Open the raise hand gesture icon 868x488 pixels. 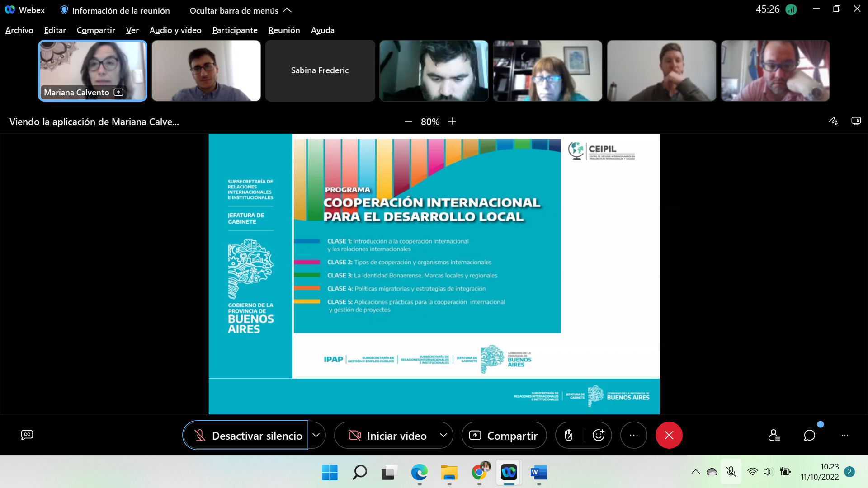(x=569, y=435)
